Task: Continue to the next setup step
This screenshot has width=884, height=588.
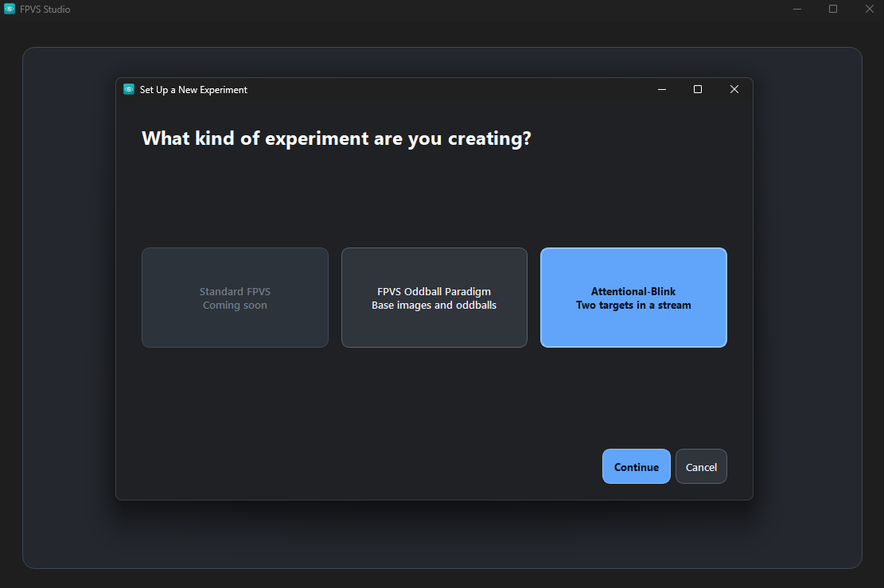Action: (x=636, y=466)
